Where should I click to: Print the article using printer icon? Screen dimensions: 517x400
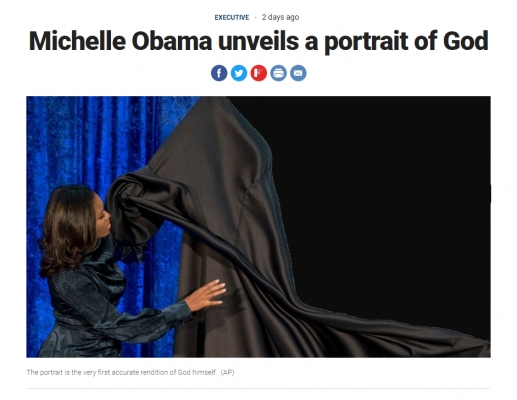278,73
